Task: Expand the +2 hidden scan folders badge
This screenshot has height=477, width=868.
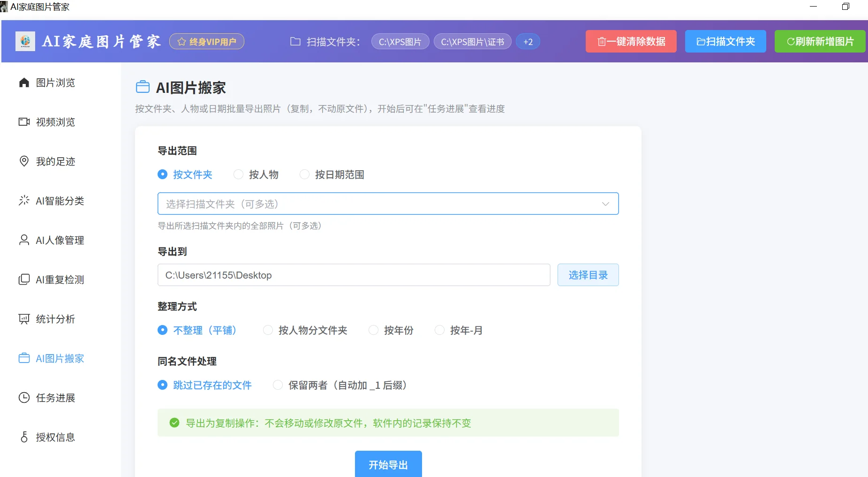Action: (x=528, y=42)
